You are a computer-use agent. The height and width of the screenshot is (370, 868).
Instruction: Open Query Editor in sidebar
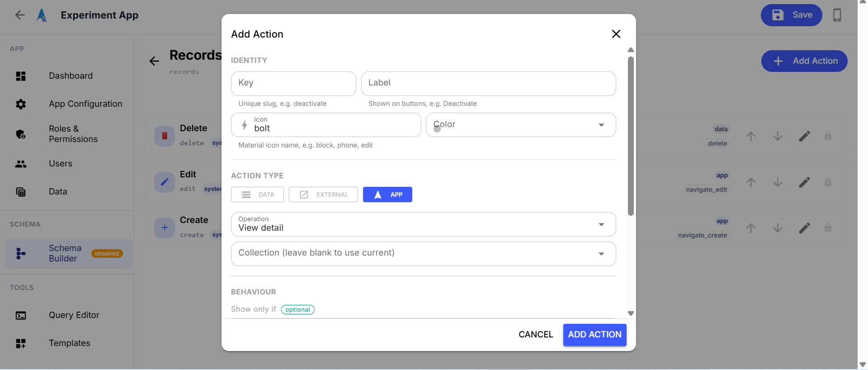tap(67, 315)
